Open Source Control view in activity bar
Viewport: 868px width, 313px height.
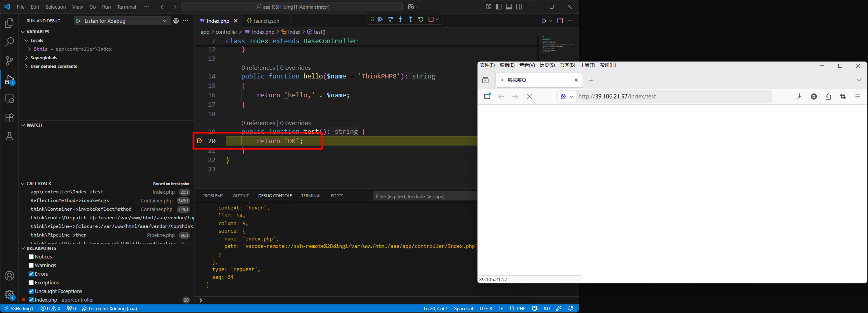pos(9,61)
